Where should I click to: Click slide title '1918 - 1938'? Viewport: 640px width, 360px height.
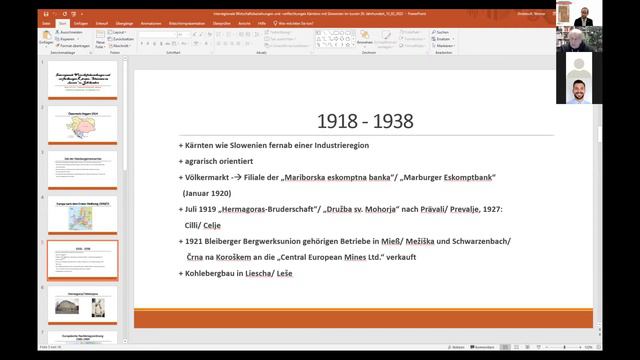[x=365, y=121]
